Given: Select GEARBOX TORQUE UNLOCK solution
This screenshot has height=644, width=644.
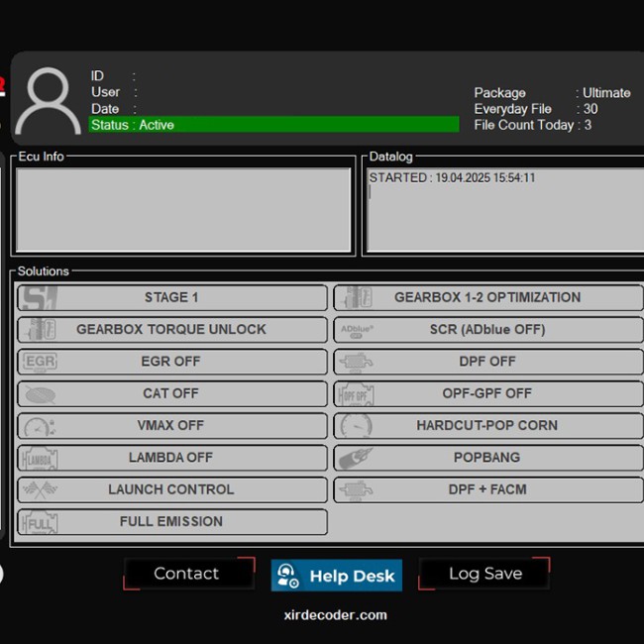Looking at the screenshot, I should 172,329.
